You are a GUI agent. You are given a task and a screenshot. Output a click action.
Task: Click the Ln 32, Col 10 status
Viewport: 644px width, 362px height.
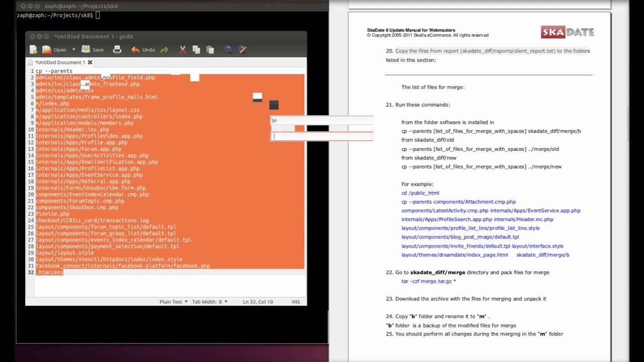tap(258, 302)
